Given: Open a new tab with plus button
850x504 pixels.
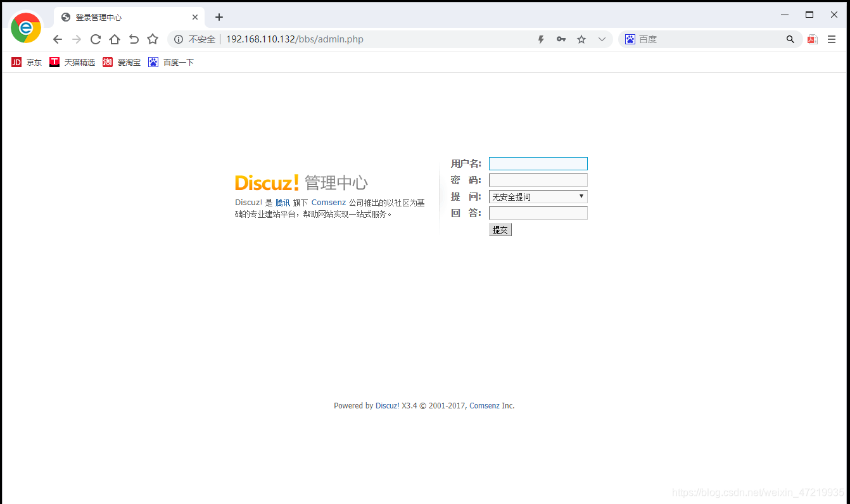Looking at the screenshot, I should 219,17.
